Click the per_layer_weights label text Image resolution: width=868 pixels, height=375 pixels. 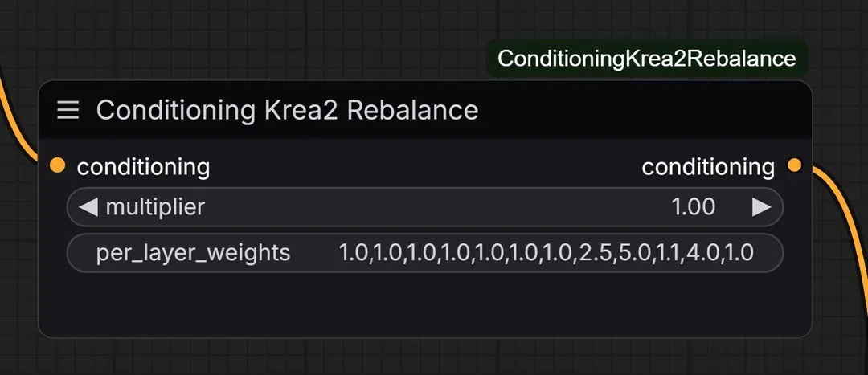pos(193,253)
